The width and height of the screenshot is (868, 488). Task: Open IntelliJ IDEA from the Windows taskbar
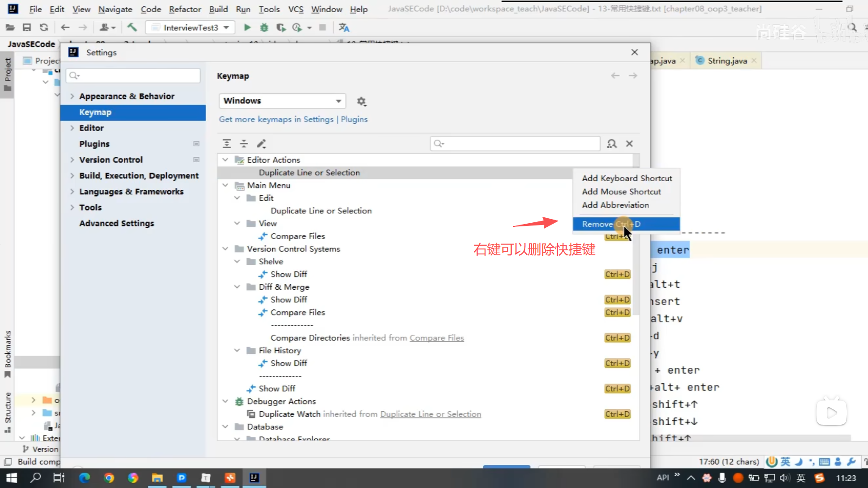(254, 478)
